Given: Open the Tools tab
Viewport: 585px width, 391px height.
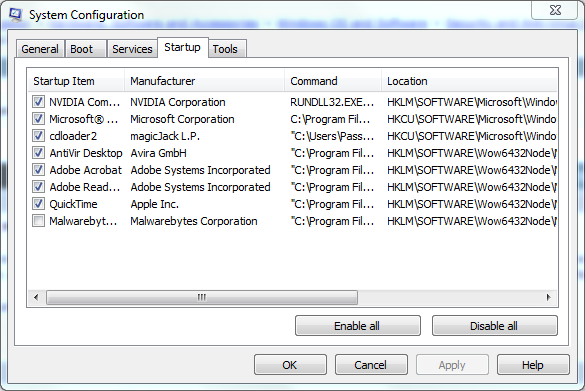Looking at the screenshot, I should (227, 49).
